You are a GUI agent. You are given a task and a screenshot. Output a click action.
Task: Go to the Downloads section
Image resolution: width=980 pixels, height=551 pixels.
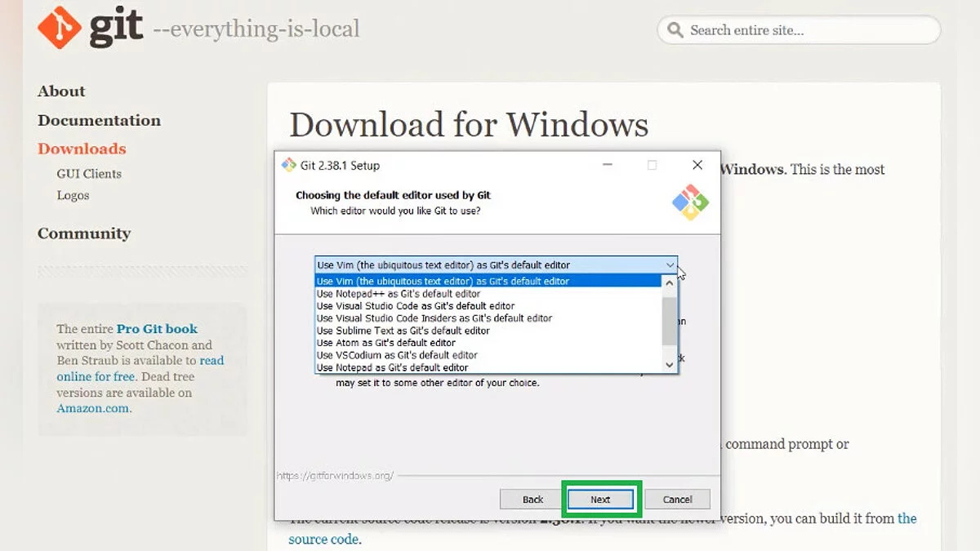pos(82,149)
